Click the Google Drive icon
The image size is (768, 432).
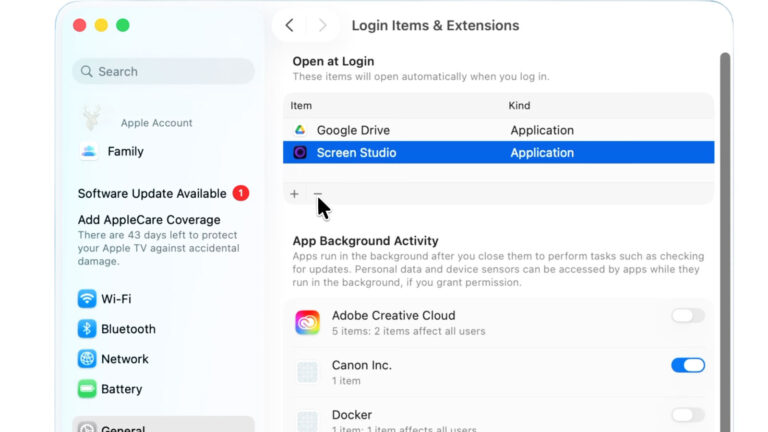coord(300,130)
